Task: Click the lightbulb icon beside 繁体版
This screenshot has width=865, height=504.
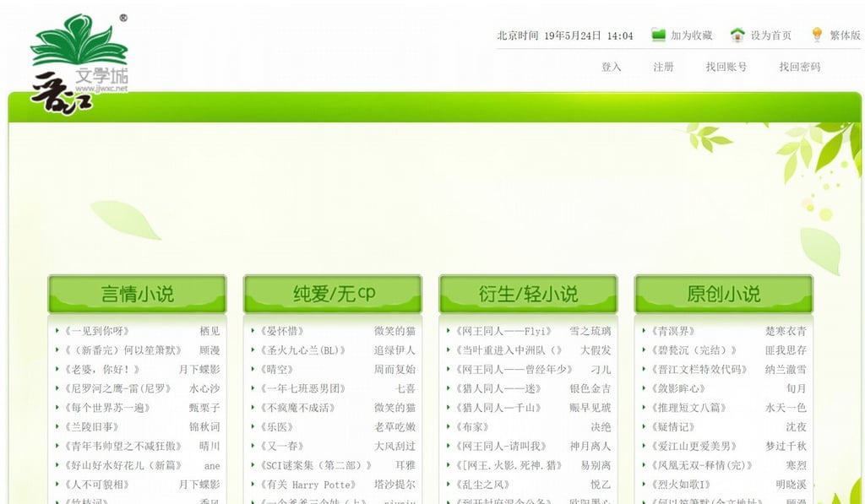Action: pyautogui.click(x=817, y=35)
